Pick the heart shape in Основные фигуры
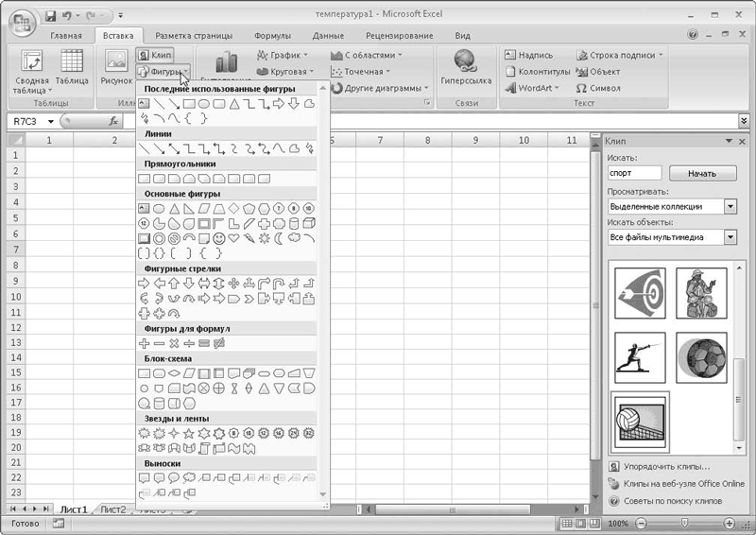The height and width of the screenshot is (535, 756). [x=233, y=238]
